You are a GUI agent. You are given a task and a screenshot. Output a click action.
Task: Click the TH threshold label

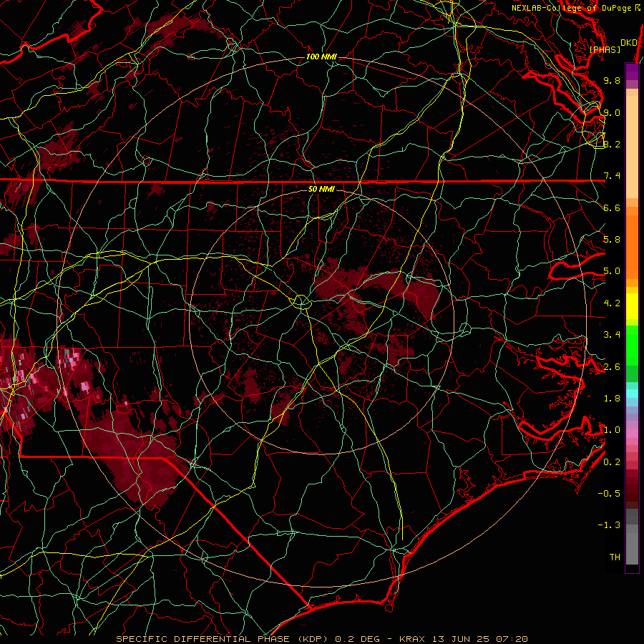[x=615, y=557]
